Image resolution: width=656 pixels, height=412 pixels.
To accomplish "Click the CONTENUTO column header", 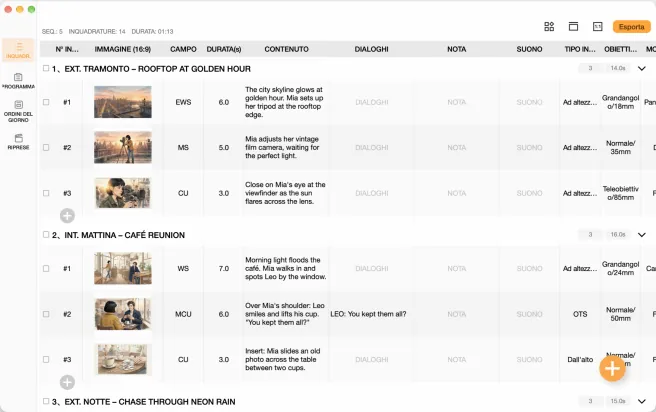I will click(x=287, y=49).
